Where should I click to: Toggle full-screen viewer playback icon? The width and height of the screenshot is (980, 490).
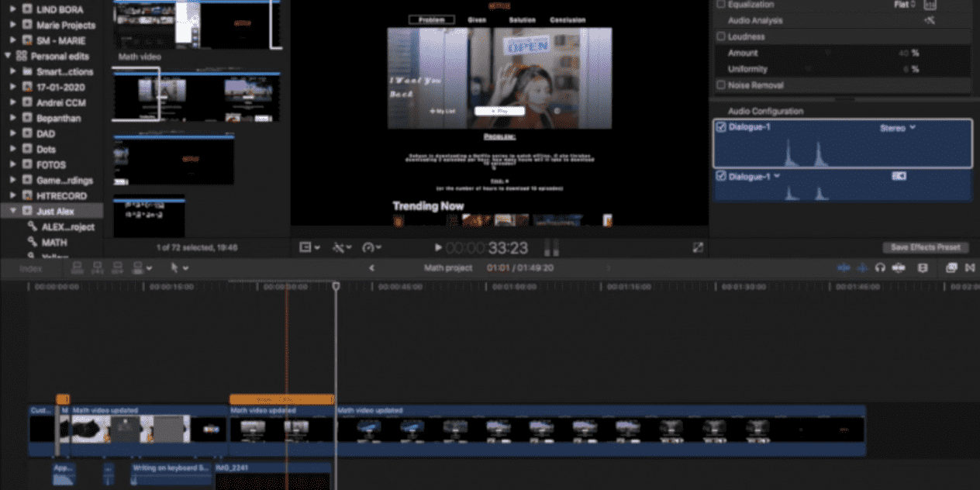click(x=698, y=247)
